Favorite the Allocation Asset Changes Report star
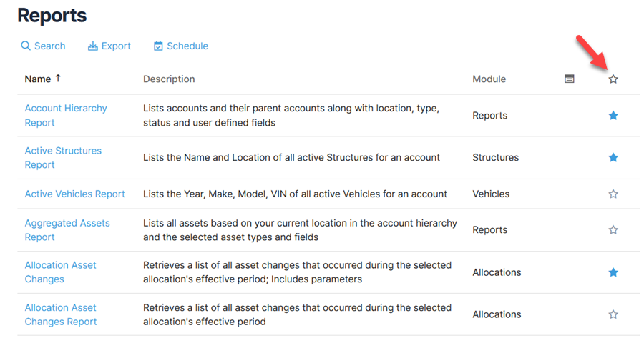Screen dimensions: 644x343 [x=613, y=314]
